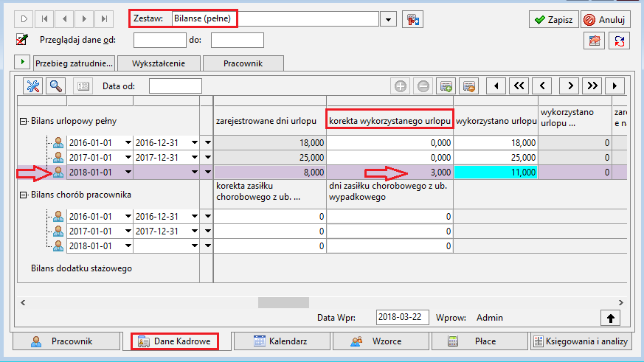Click the wrench tools icon beside the magnifier
The width and height of the screenshot is (644, 362).
click(x=33, y=86)
